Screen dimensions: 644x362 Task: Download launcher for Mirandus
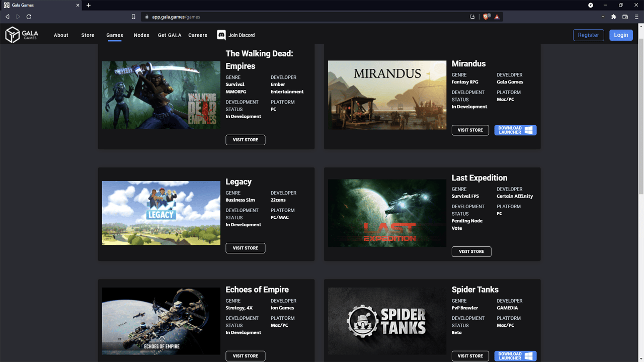tap(516, 130)
